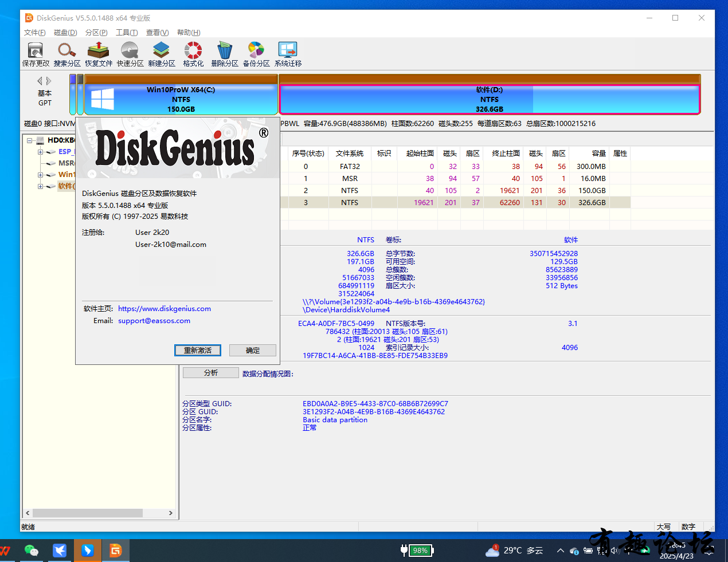
Task: Expand the 软件 partition tree node
Action: click(41, 186)
